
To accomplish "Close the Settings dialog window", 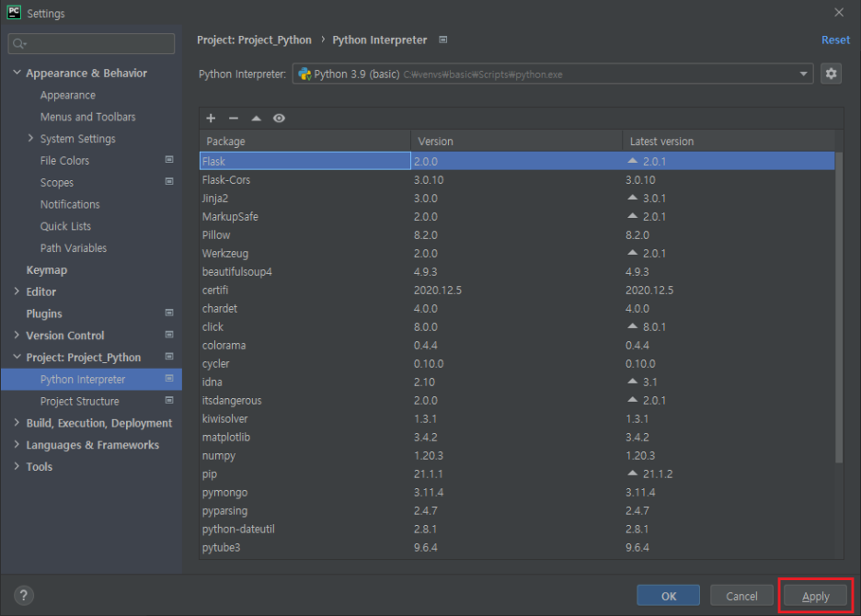I will click(839, 12).
